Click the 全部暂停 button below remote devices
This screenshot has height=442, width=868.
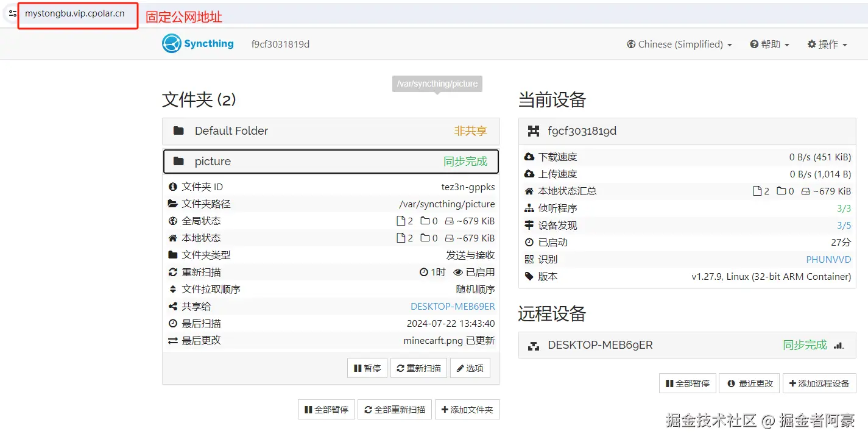point(687,383)
